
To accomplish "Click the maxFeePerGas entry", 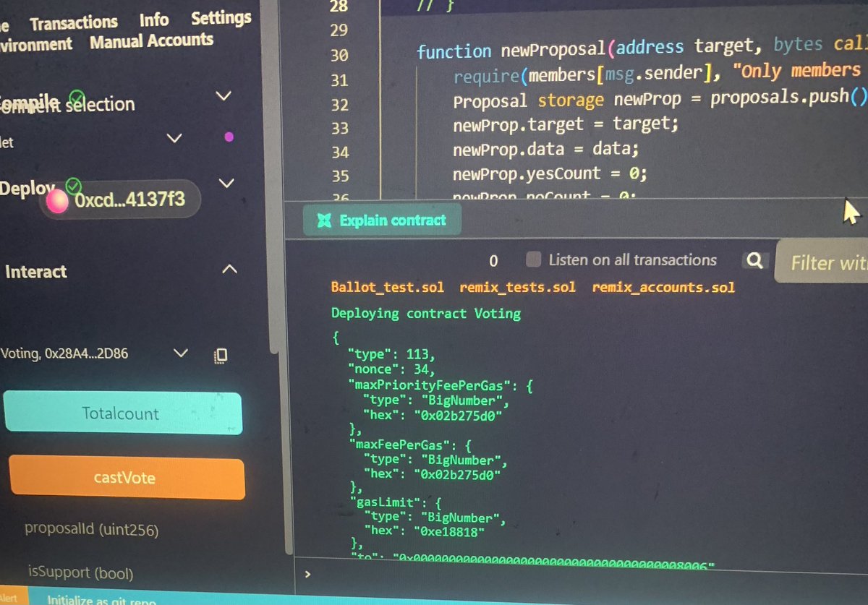I will coord(411,445).
